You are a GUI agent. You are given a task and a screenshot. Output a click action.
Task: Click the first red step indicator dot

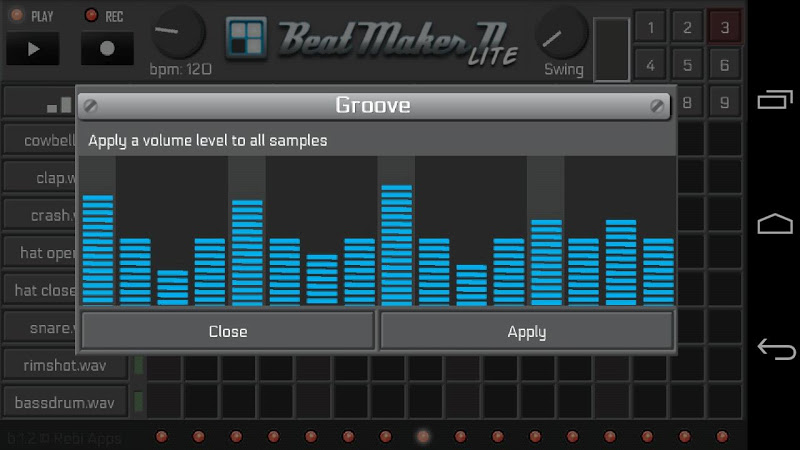[x=161, y=436]
